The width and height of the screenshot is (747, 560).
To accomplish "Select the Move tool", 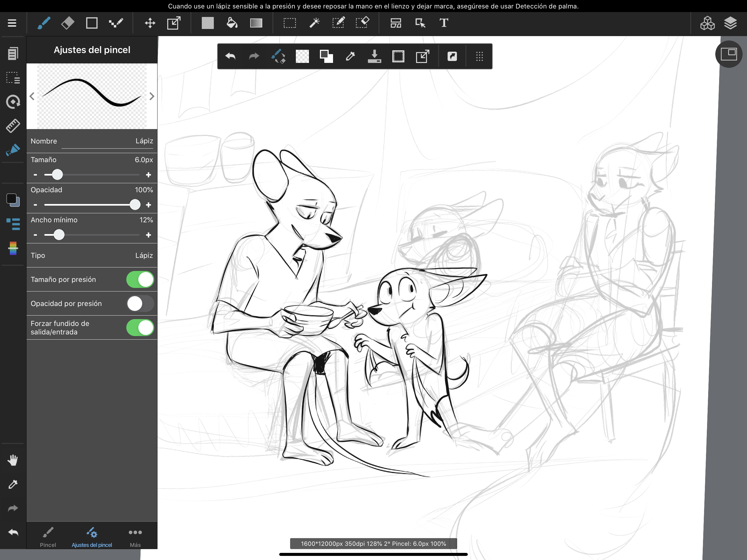I will [150, 23].
